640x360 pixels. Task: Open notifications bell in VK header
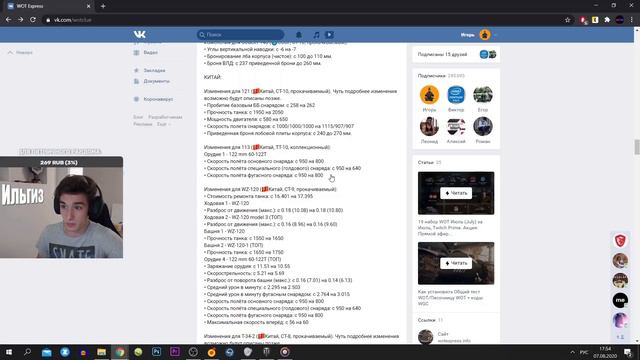[x=299, y=35]
